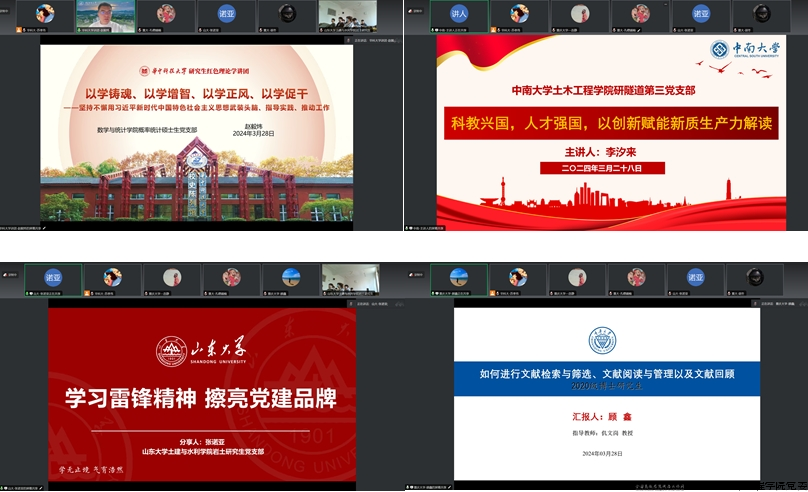This screenshot has width=808, height=492.
Task: Select cartoon-avatar participant in 中南大学 meeting
Action: tap(519, 16)
